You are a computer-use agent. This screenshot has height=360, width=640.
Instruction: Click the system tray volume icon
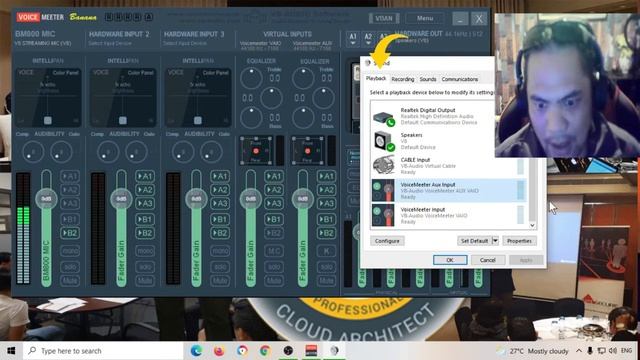(613, 351)
